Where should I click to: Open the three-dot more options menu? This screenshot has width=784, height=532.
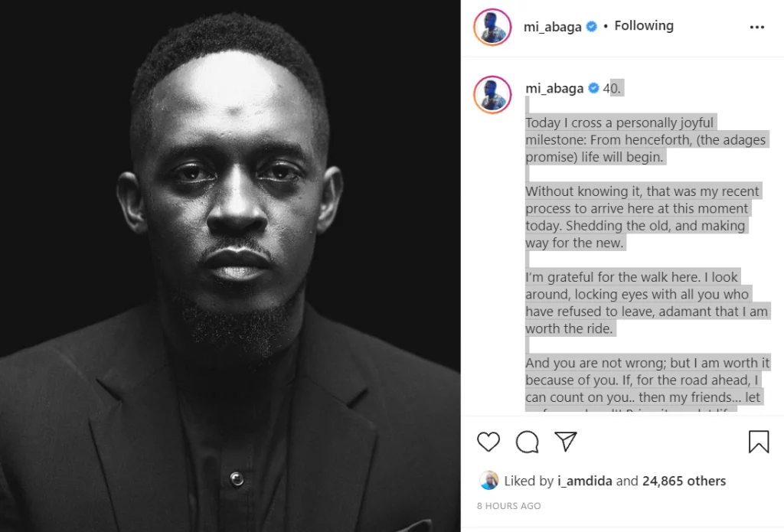(x=757, y=27)
